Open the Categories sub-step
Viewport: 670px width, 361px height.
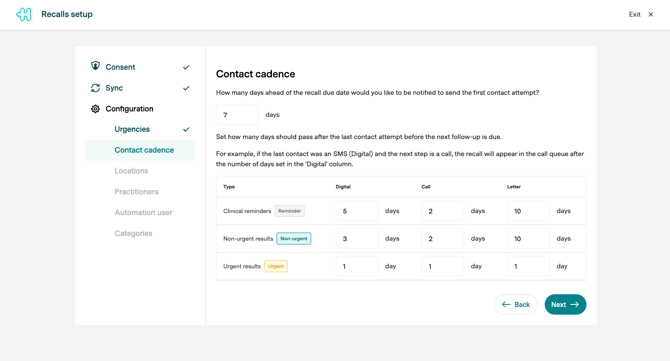[133, 233]
